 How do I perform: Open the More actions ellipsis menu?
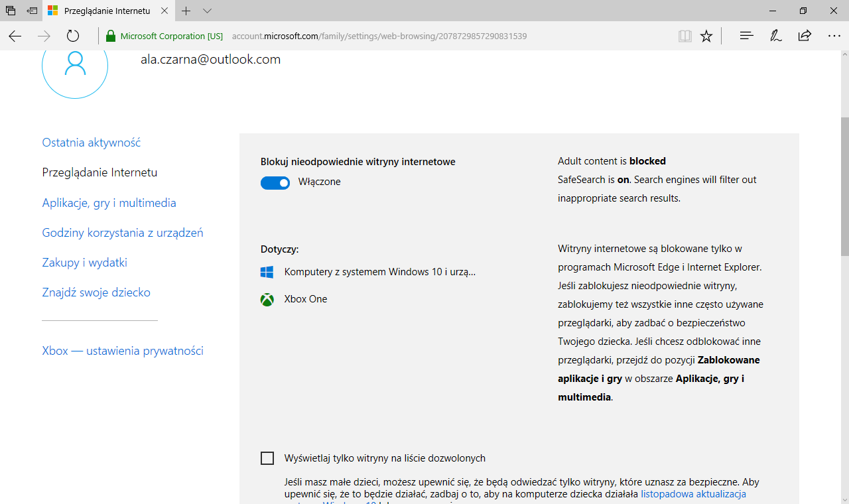834,36
